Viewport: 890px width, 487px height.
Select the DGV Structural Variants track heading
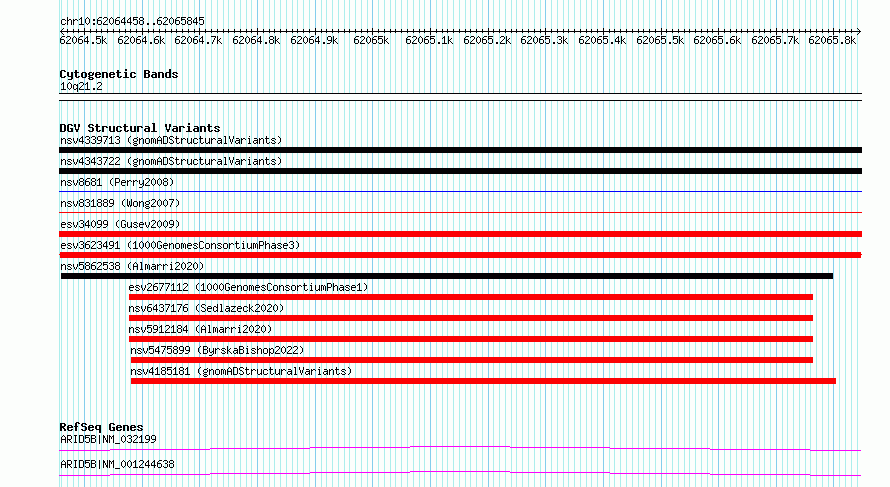coord(140,128)
